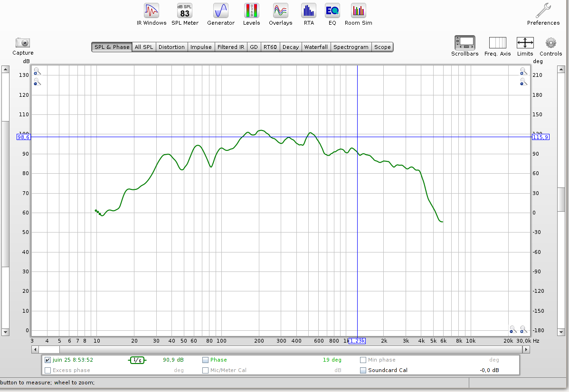Click the frequency scrollbar left arrow
The width and height of the screenshot is (569, 392).
coord(35,350)
